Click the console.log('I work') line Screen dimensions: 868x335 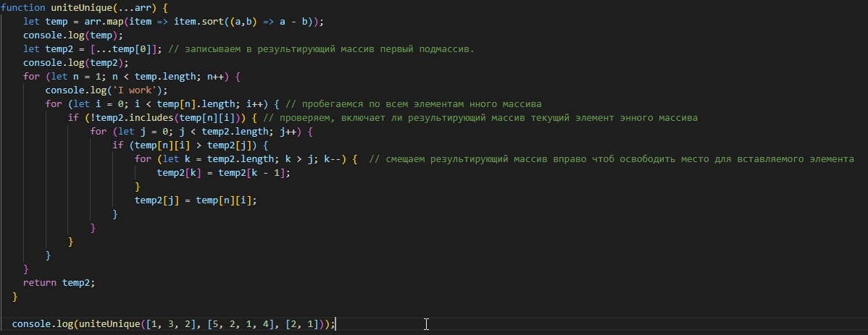[x=107, y=91]
